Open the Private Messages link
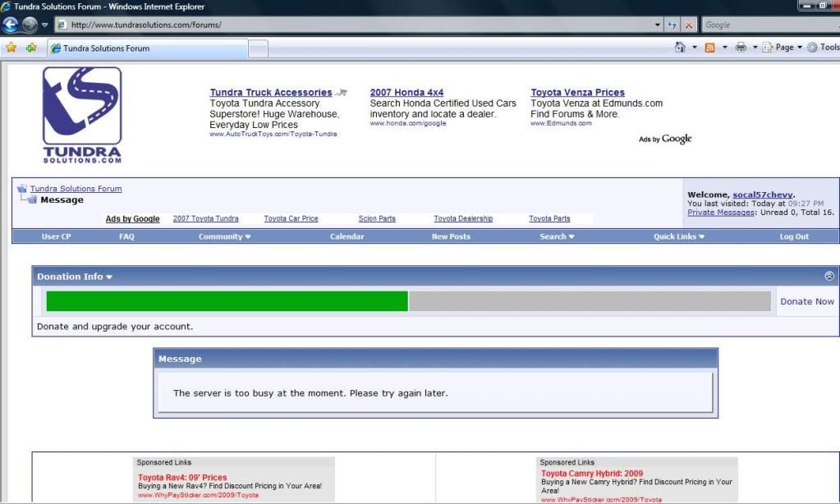 pos(721,212)
